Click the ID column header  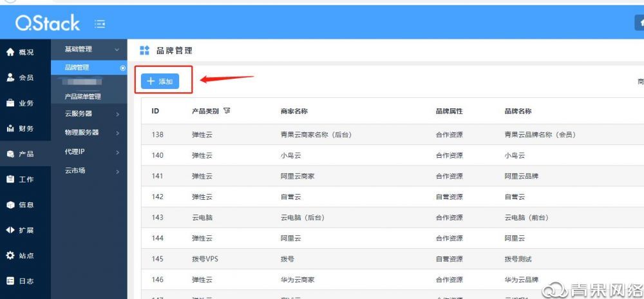155,111
